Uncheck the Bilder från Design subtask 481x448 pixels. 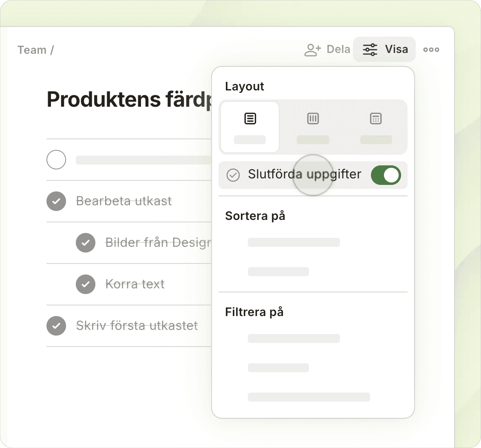click(x=86, y=243)
